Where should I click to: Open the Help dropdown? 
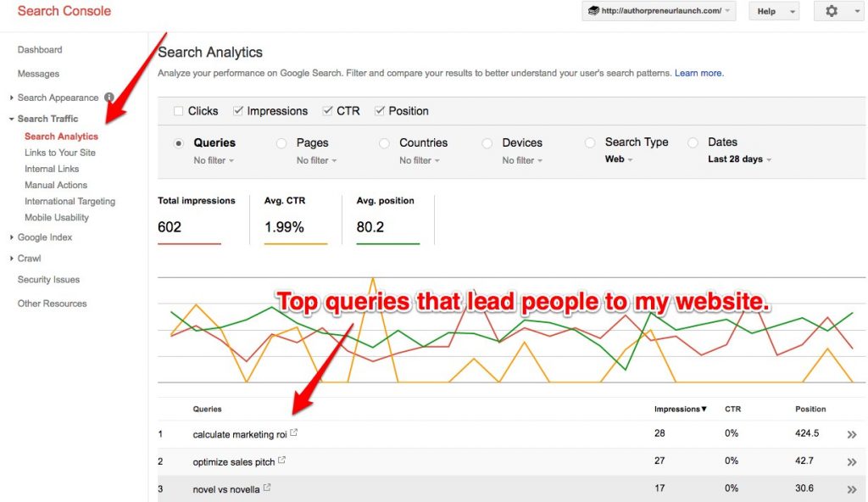(774, 11)
